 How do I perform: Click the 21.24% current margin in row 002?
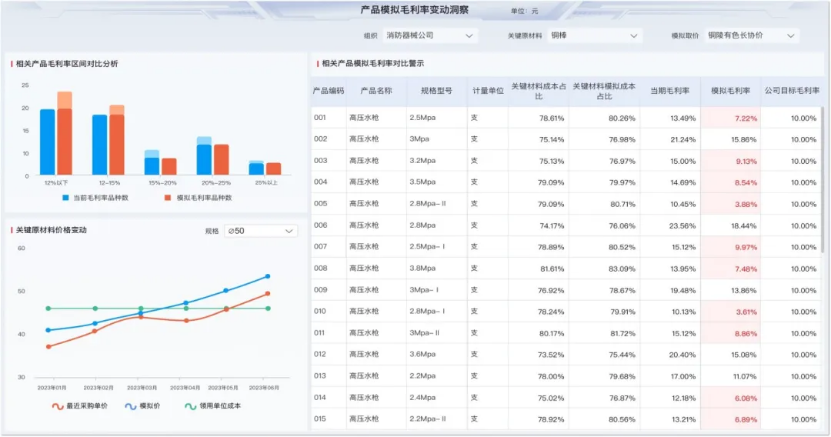670,140
